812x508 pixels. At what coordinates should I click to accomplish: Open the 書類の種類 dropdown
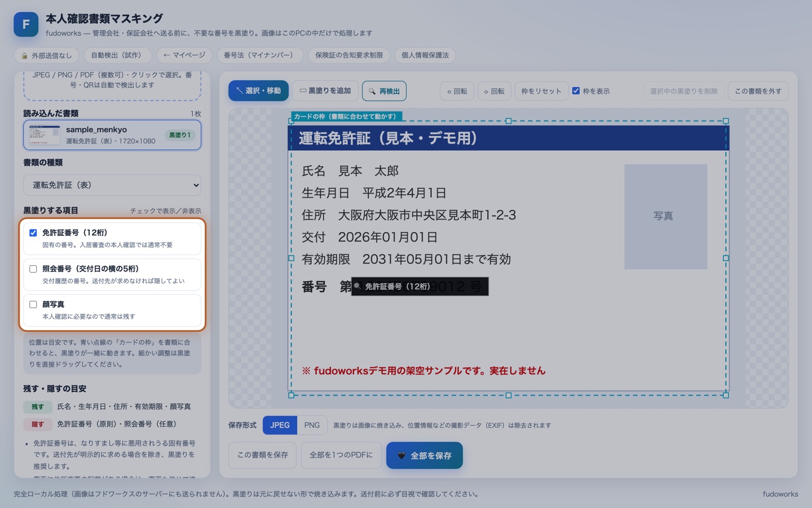click(112, 185)
